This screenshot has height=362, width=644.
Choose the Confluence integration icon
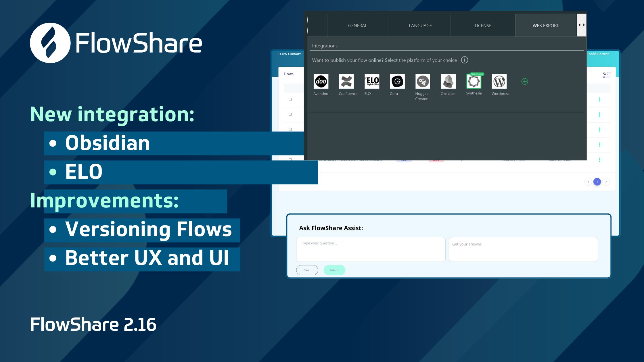pyautogui.click(x=346, y=82)
